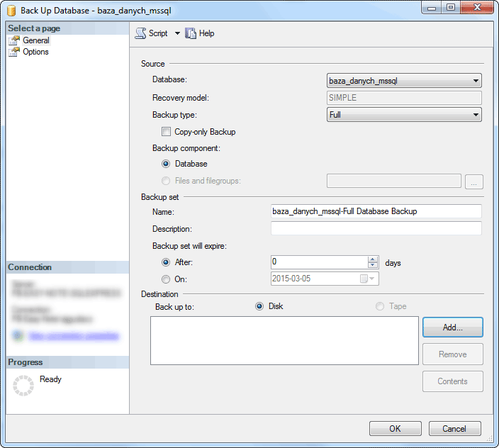Image resolution: width=499 pixels, height=448 pixels.
Task: Increase the expire After days value
Action: pos(373,259)
